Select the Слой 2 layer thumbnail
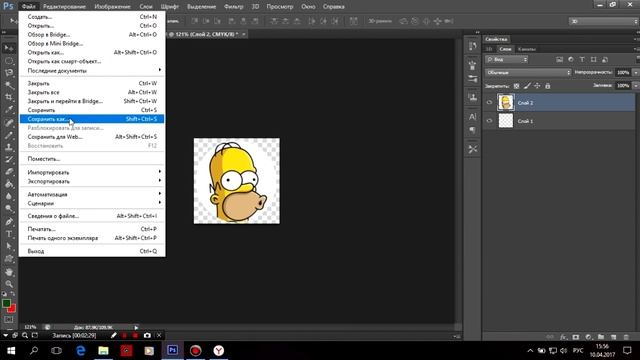640x360 pixels. [x=506, y=102]
